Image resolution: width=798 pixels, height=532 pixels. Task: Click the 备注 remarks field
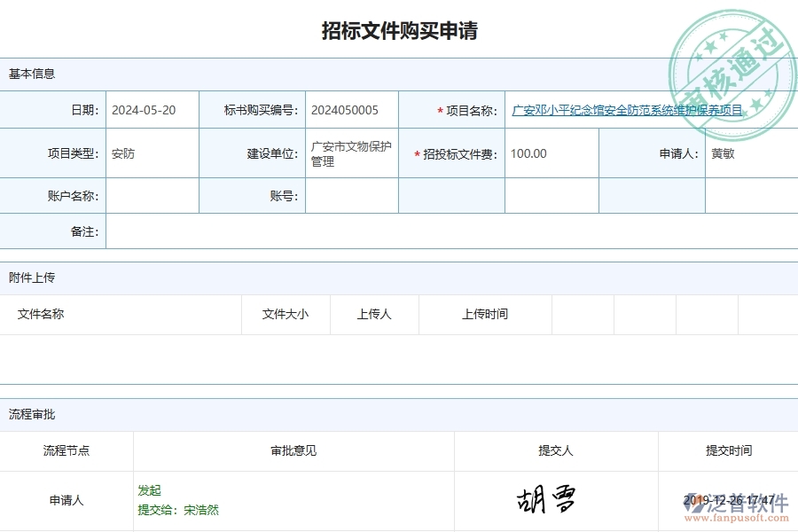(355, 231)
